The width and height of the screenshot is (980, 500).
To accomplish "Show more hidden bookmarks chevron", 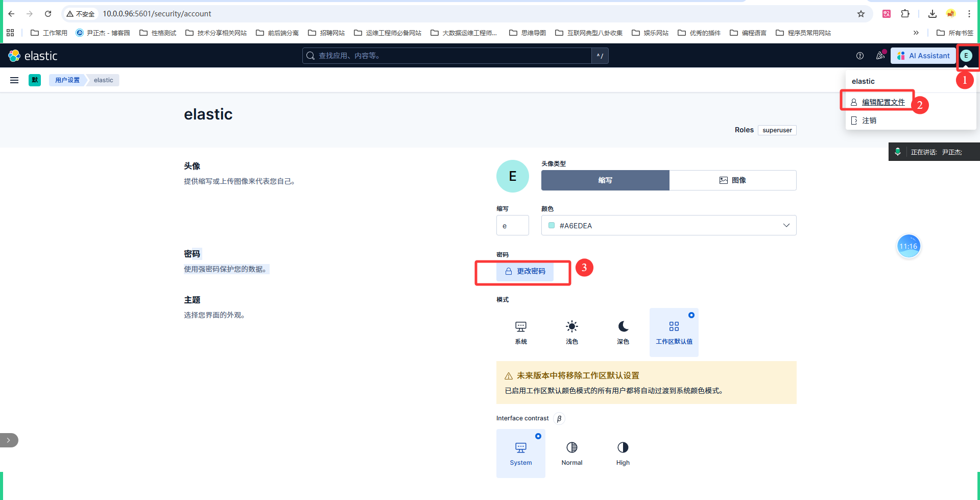I will [x=916, y=33].
